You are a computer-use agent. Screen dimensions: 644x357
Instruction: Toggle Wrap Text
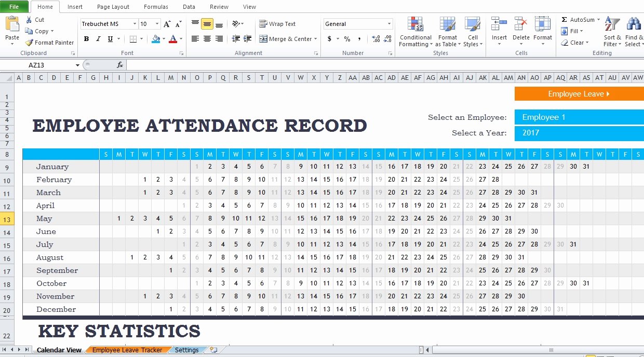pos(277,24)
